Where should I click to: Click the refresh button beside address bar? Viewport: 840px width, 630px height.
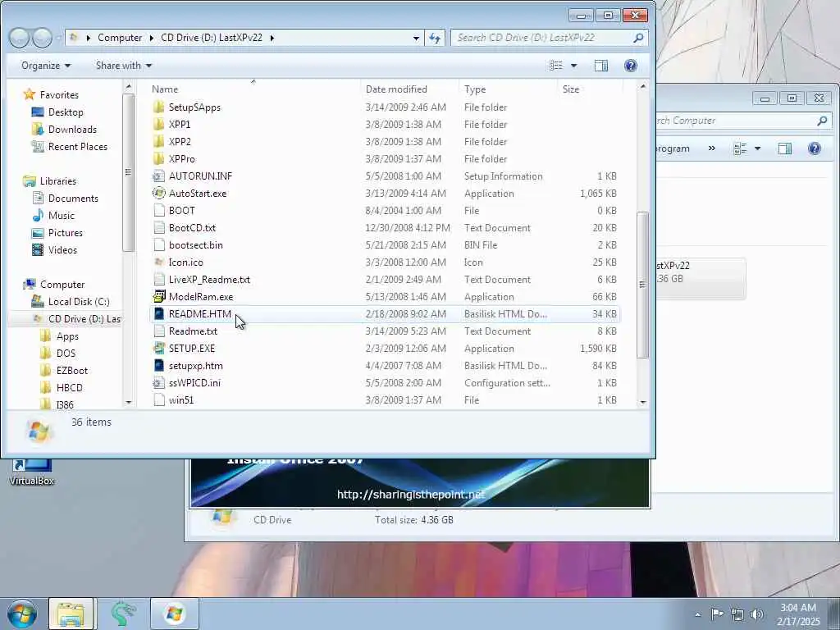click(x=435, y=38)
